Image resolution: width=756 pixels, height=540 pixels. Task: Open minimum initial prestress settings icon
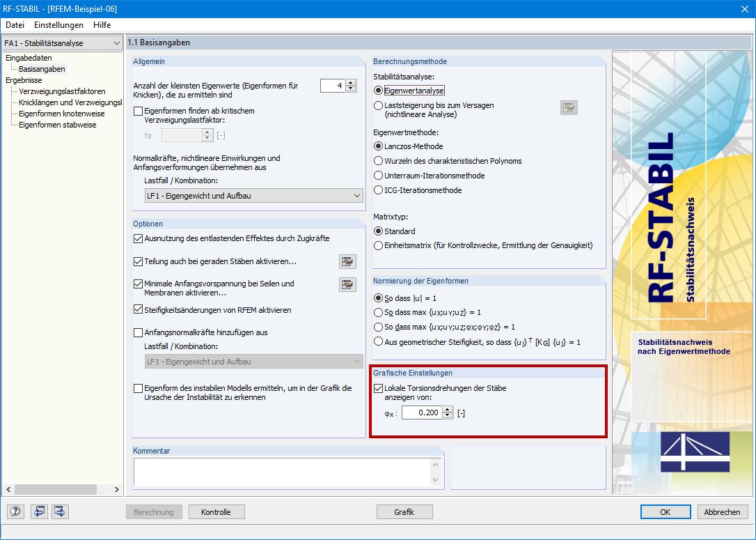347,285
